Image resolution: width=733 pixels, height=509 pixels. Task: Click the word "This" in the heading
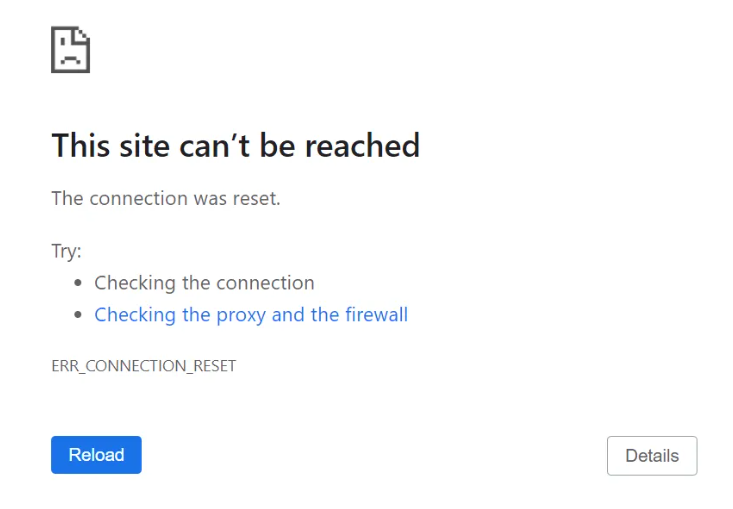click(x=80, y=146)
